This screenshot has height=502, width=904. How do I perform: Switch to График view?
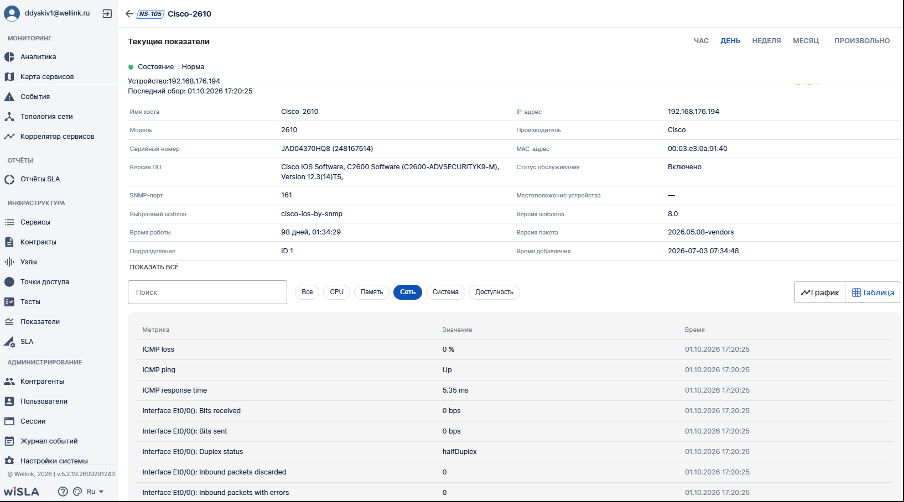[820, 292]
